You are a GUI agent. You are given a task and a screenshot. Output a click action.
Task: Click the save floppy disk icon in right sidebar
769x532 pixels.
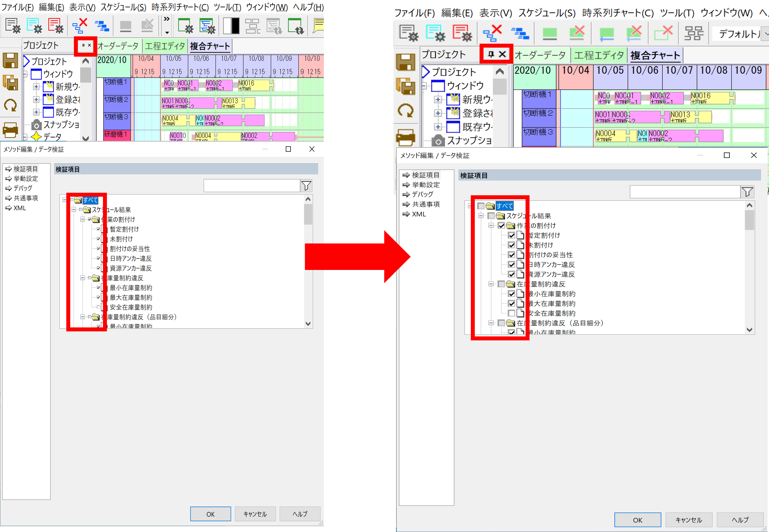pyautogui.click(x=405, y=62)
